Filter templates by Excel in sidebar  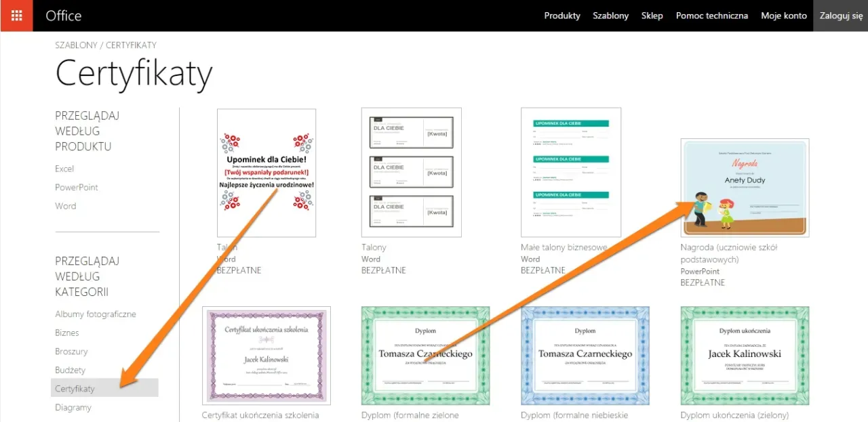[x=64, y=169]
